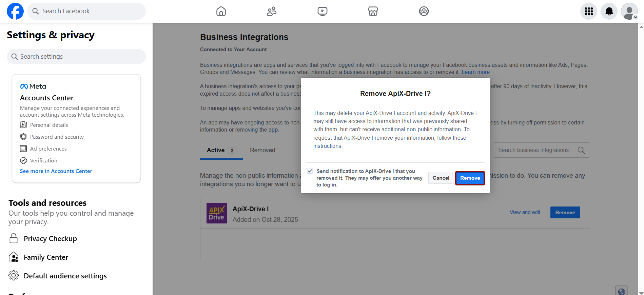Screen dimensions: 644x295
Task: Open the Home feed icon
Action: (221, 11)
